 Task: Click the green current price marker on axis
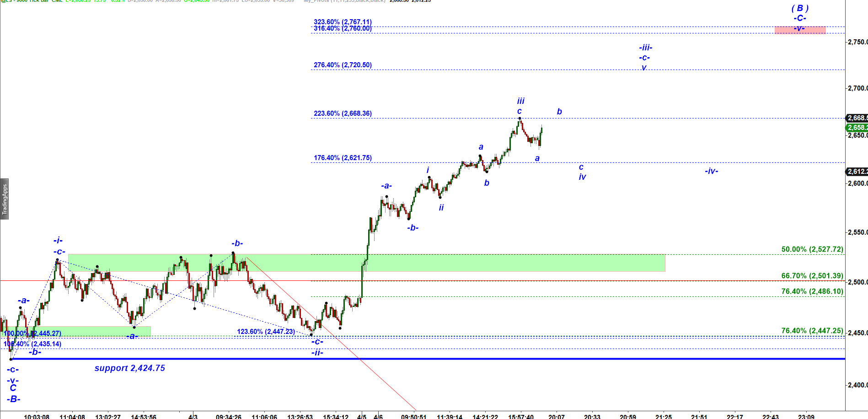857,128
